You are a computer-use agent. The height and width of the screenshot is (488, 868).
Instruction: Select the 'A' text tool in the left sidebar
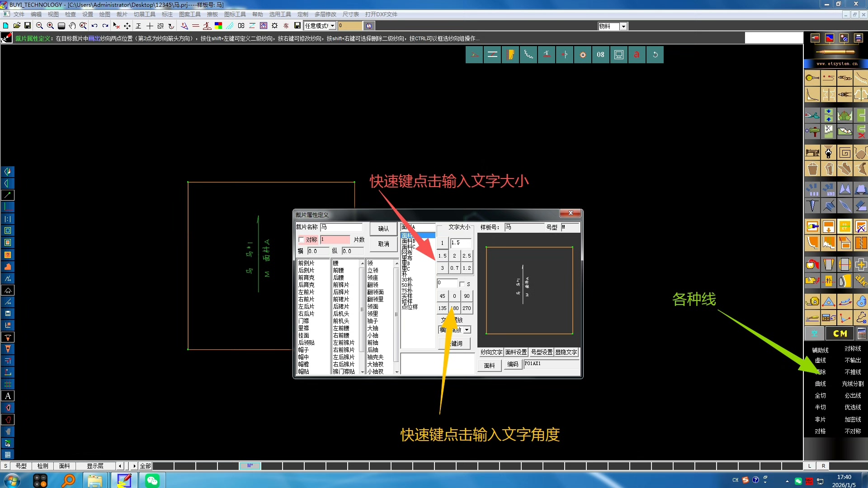pos(8,396)
